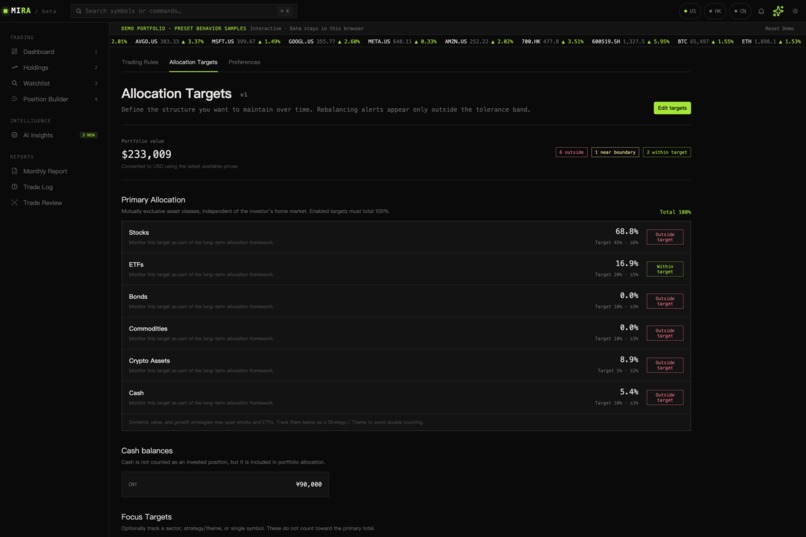Click the MIRA logo in the header
This screenshot has width=806, height=537.
17,11
